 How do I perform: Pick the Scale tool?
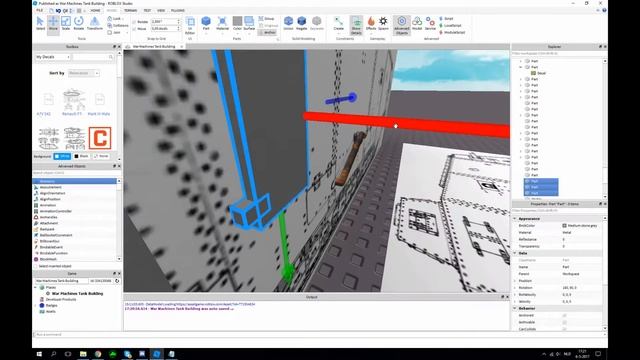(x=66, y=23)
